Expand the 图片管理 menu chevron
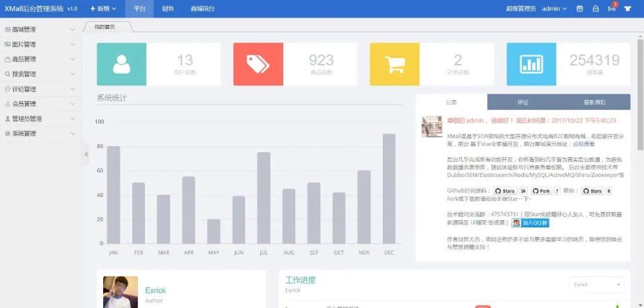Image resolution: width=644 pixels, height=308 pixels. pos(73,44)
